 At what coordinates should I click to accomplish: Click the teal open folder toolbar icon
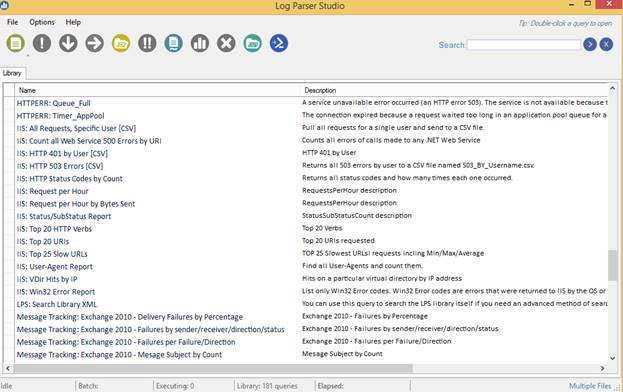coord(253,43)
